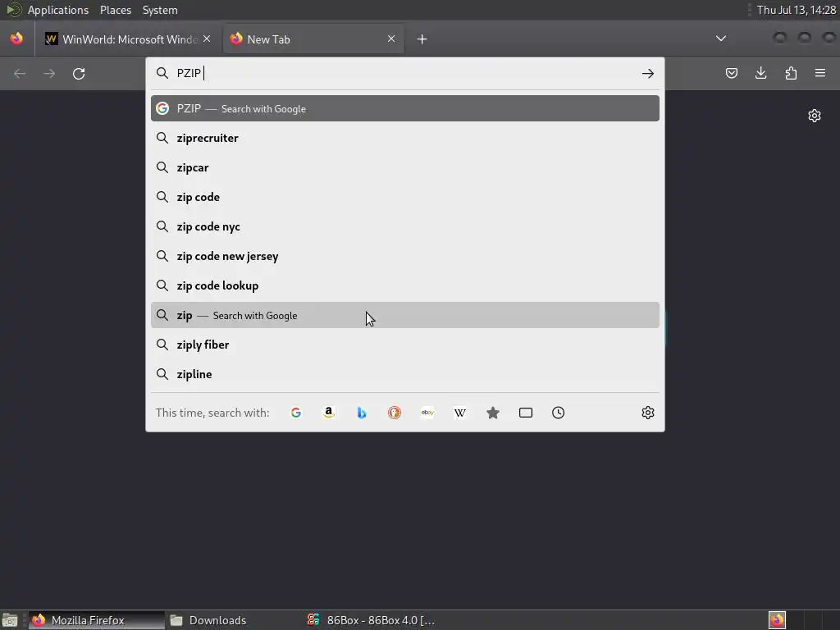The height and width of the screenshot is (630, 840).
Task: Open the Downloads toolbar icon
Action: [x=760, y=73]
